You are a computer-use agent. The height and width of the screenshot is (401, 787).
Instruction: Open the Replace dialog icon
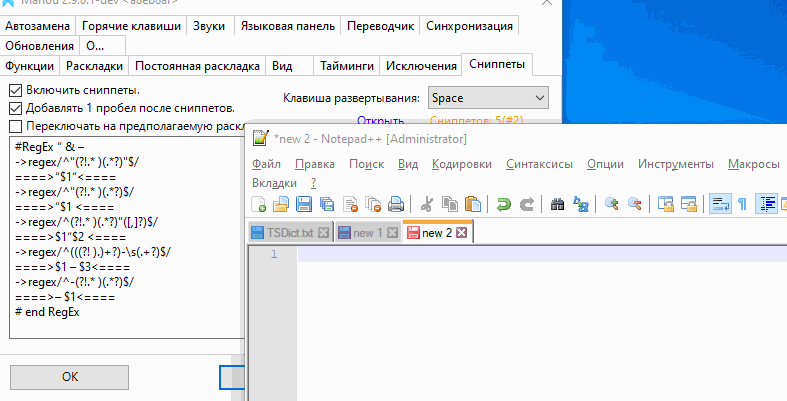point(581,204)
